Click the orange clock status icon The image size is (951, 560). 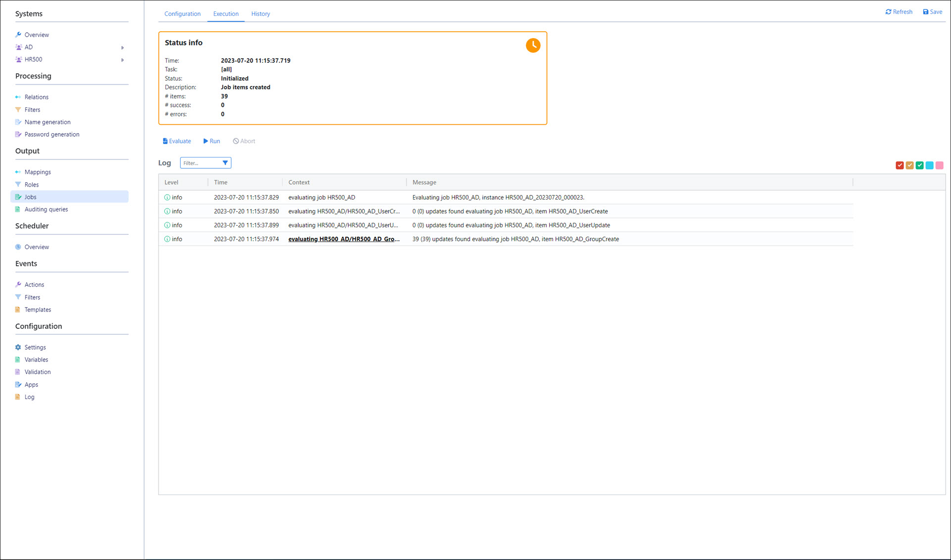tap(533, 46)
